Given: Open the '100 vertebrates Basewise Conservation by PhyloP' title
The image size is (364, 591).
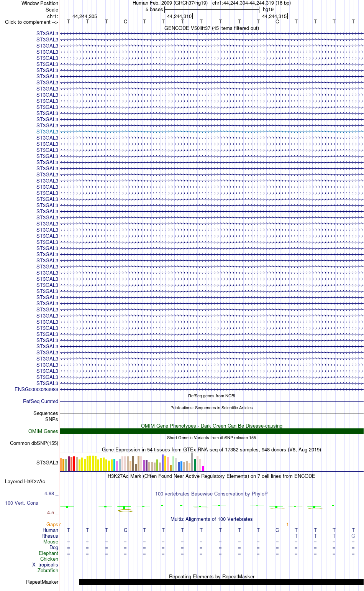Looking at the screenshot, I should coord(212,494).
